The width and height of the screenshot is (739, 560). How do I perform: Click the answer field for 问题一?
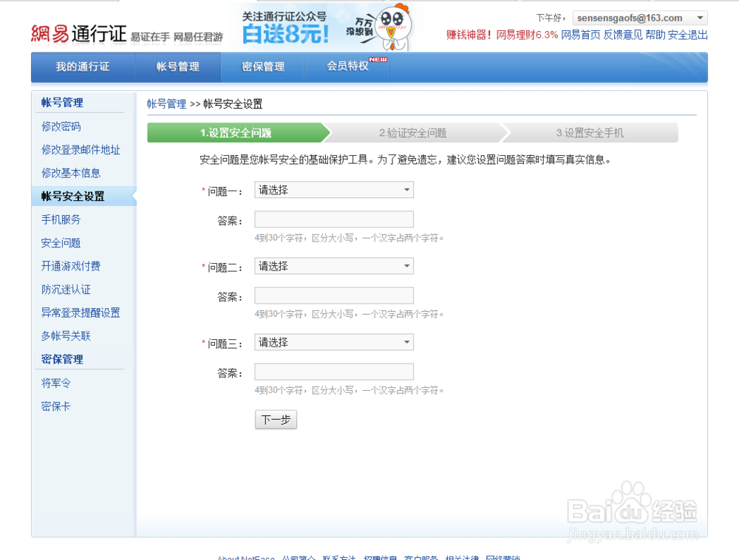pos(333,219)
